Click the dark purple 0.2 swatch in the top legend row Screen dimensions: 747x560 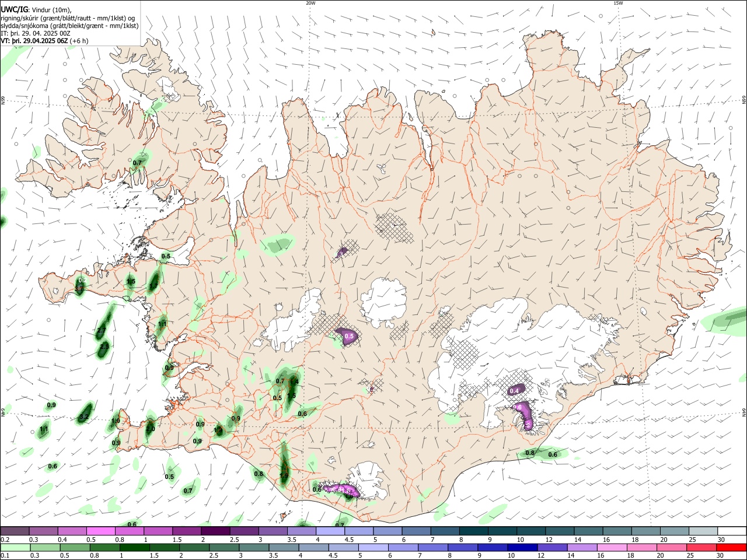pyautogui.click(x=15, y=531)
